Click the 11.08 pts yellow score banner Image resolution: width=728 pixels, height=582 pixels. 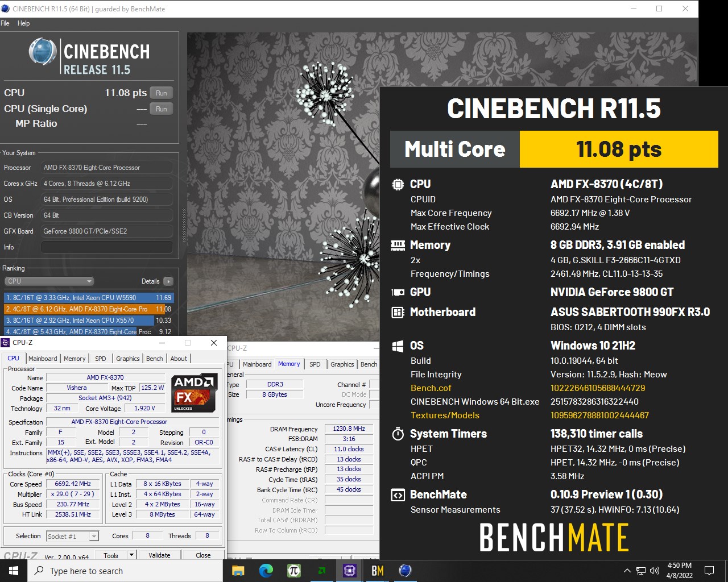tap(619, 149)
